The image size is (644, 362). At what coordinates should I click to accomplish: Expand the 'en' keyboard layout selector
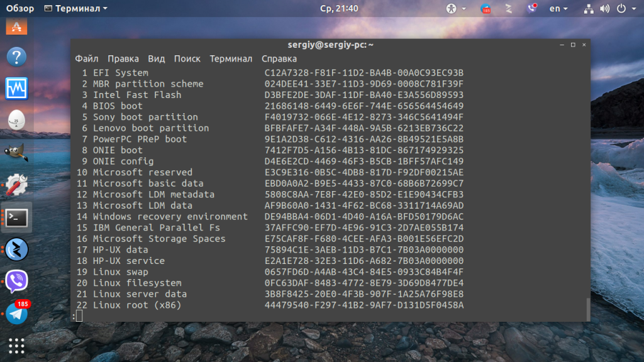coord(558,9)
